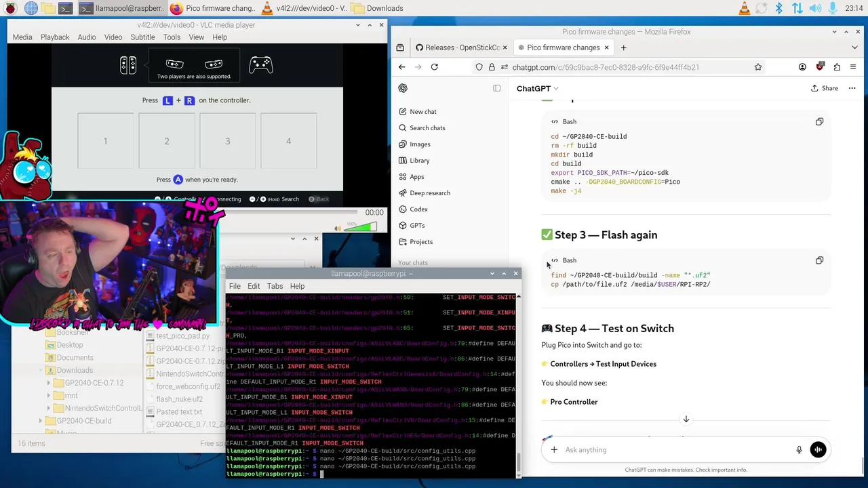Click the microphone tray icon
This screenshot has width=868, height=488.
(x=832, y=8)
